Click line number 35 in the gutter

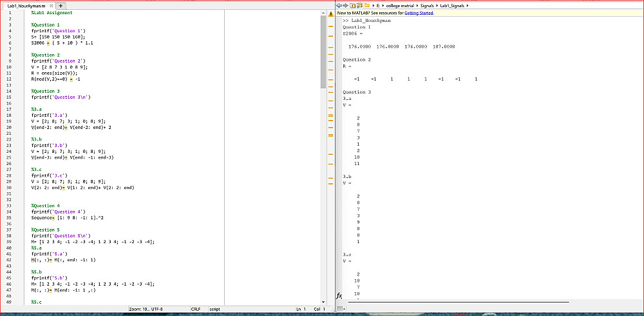10,218
